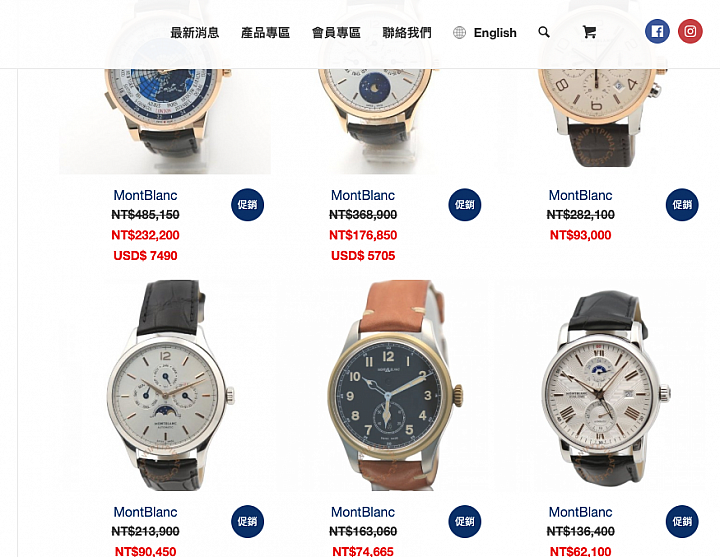The image size is (720, 557).
Task: Click 促銷 badge beside NT$62,100 watch
Action: pos(682,522)
